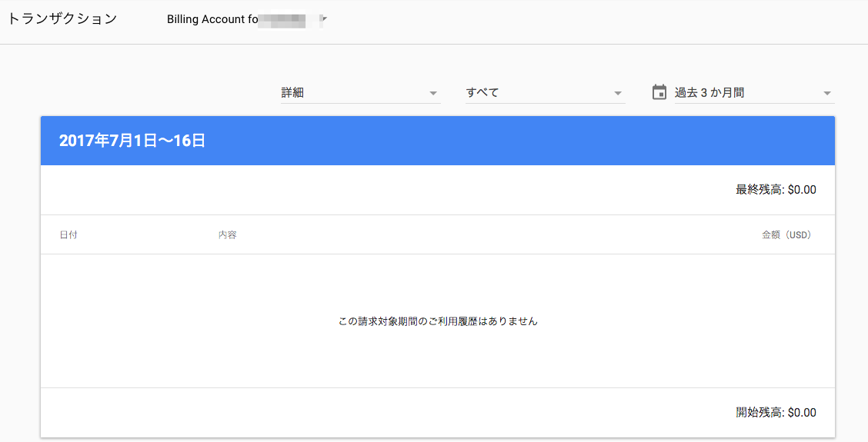Image resolution: width=868 pixels, height=442 pixels.
Task: Click the 内容 column header
Action: [227, 234]
